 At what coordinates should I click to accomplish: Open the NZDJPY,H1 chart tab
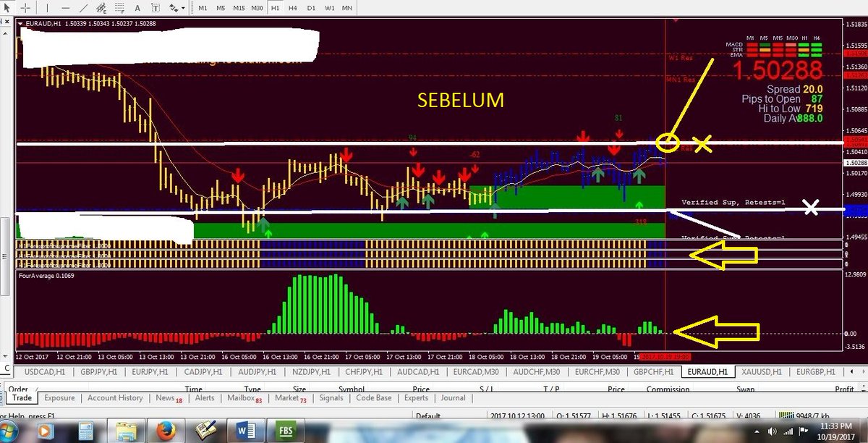pyautogui.click(x=311, y=371)
